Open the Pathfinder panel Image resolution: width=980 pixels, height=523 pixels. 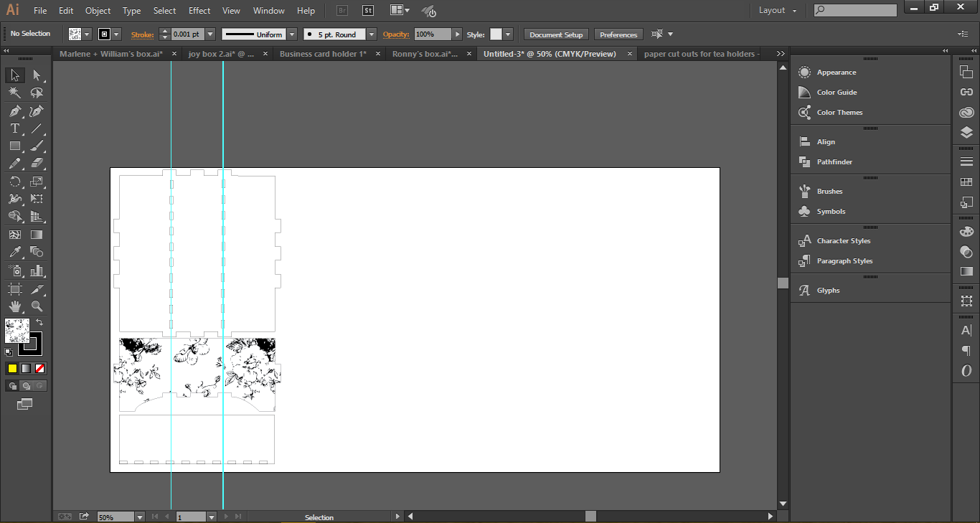click(x=834, y=162)
